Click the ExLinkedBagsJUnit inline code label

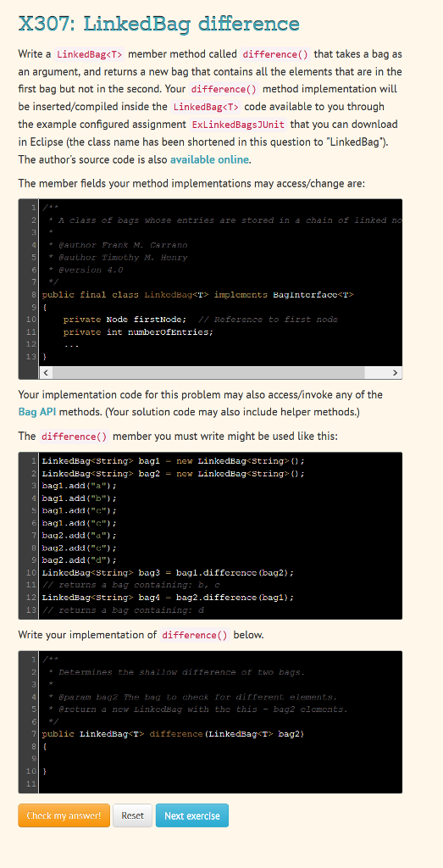point(238,124)
